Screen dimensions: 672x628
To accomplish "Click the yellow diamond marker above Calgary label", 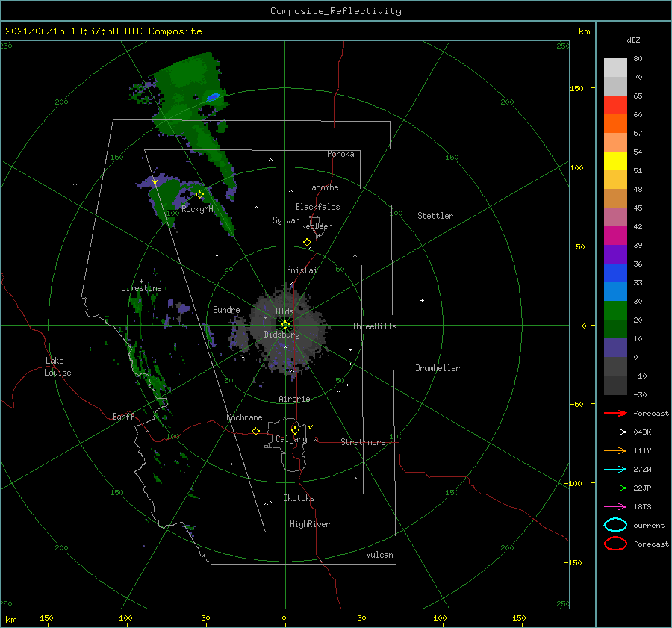I will (x=295, y=430).
